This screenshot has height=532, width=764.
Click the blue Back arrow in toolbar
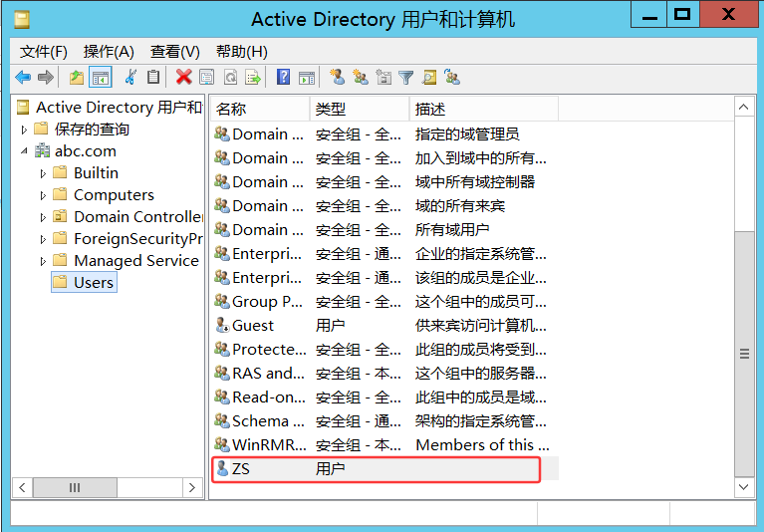click(23, 77)
